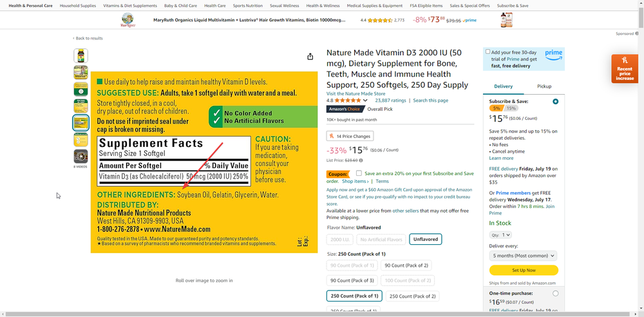Click Search this page link

pos(430,101)
